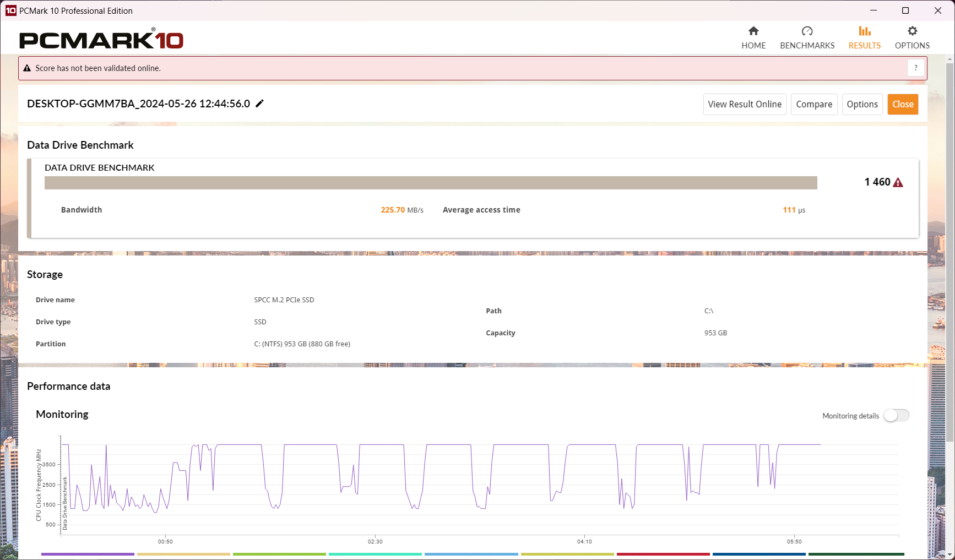Click 'Score has not been validated online' message

point(98,68)
